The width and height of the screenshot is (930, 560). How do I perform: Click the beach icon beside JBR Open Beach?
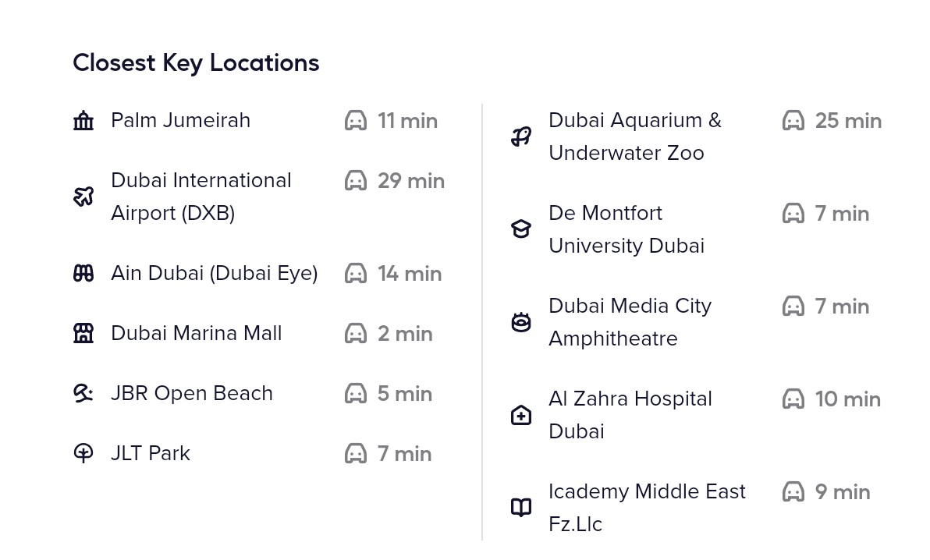click(83, 393)
